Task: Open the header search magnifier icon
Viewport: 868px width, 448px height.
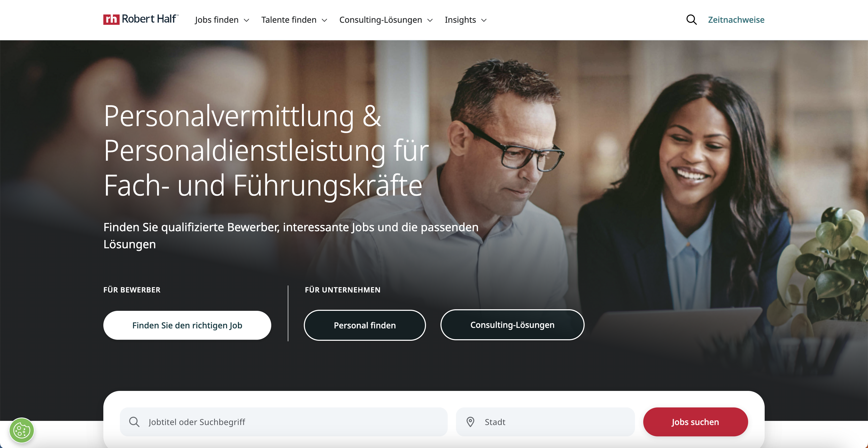Action: (691, 20)
